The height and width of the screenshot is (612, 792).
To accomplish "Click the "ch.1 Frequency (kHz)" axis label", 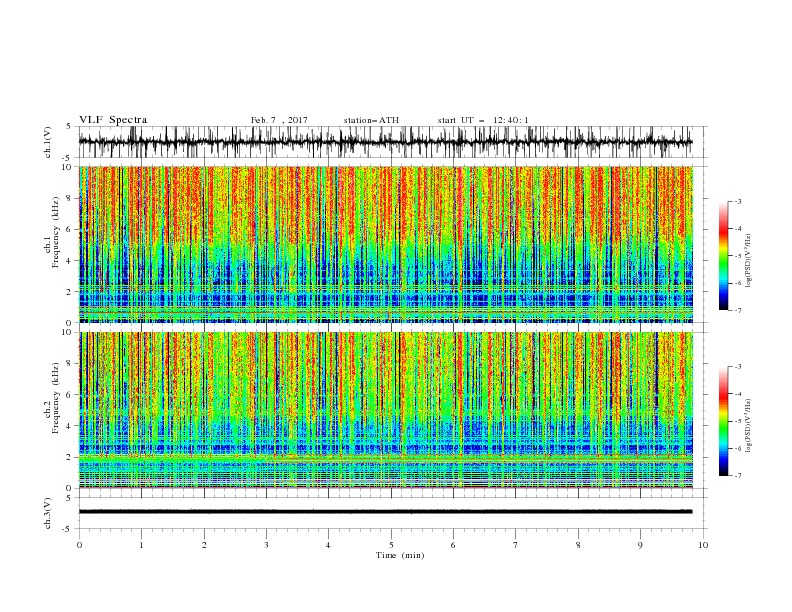I will pyautogui.click(x=52, y=232).
